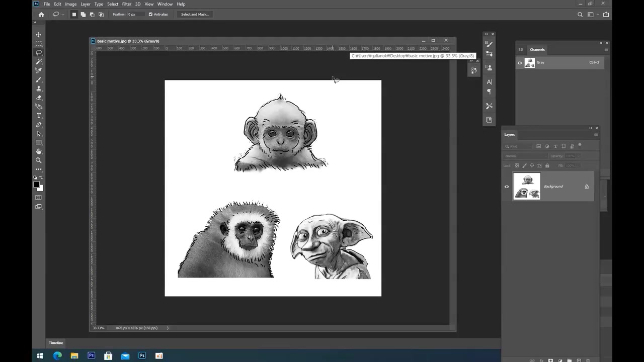Select the Eraser tool
This screenshot has width=644, height=362.
pyautogui.click(x=39, y=98)
